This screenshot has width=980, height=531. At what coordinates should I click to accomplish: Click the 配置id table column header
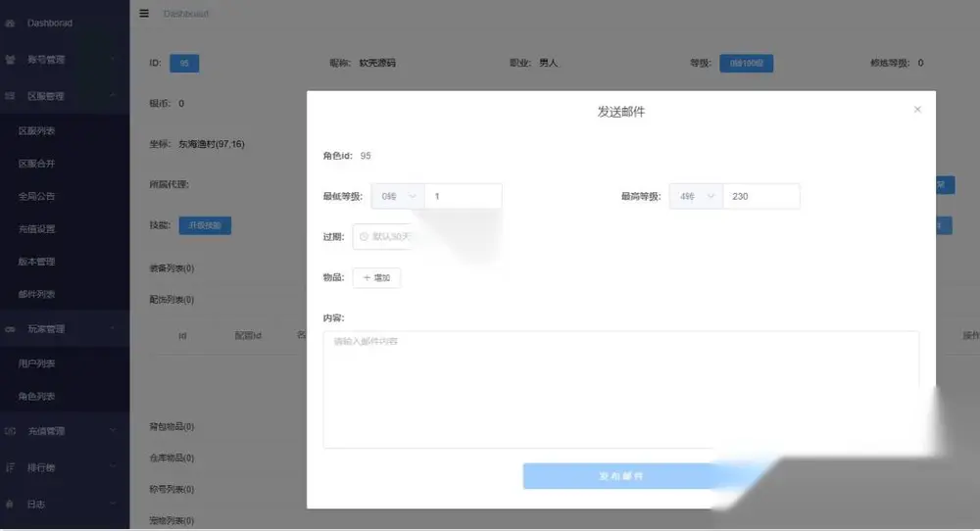tap(248, 335)
